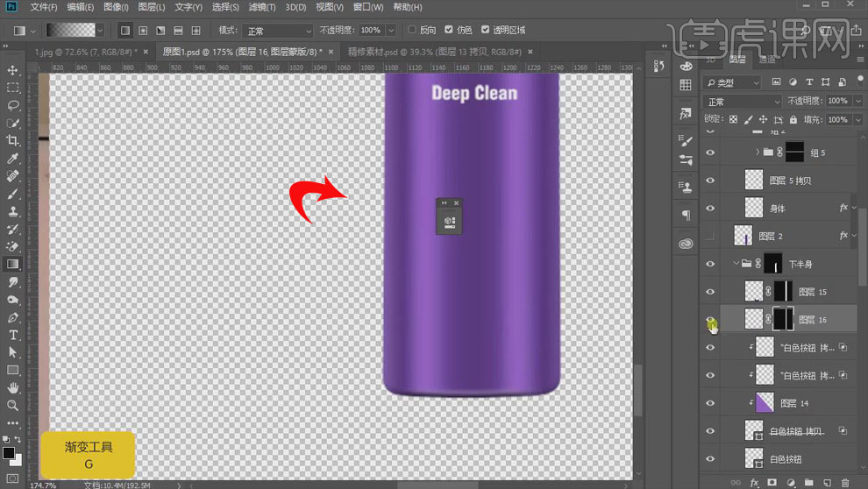Click the delete layer trash icon
This screenshot has height=489, width=868.
845,482
